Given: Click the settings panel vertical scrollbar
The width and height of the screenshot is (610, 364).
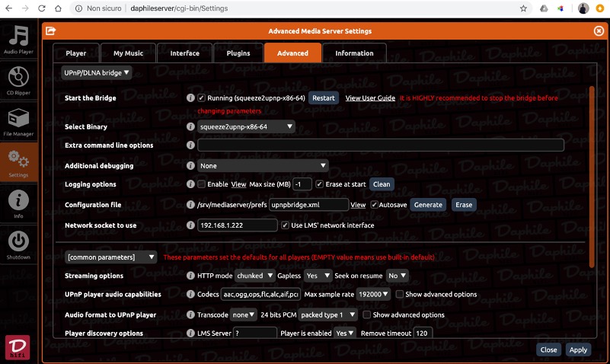Looking at the screenshot, I should [592, 177].
